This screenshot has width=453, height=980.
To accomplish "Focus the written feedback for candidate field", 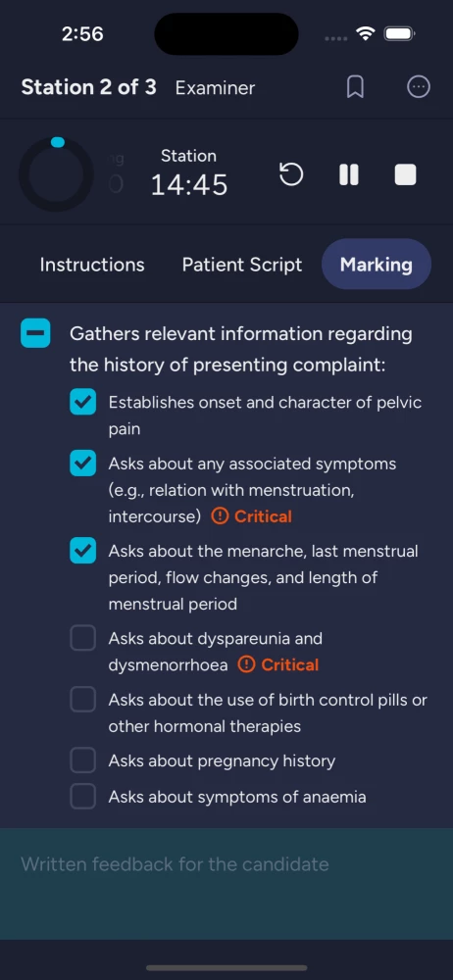I will (x=226, y=884).
